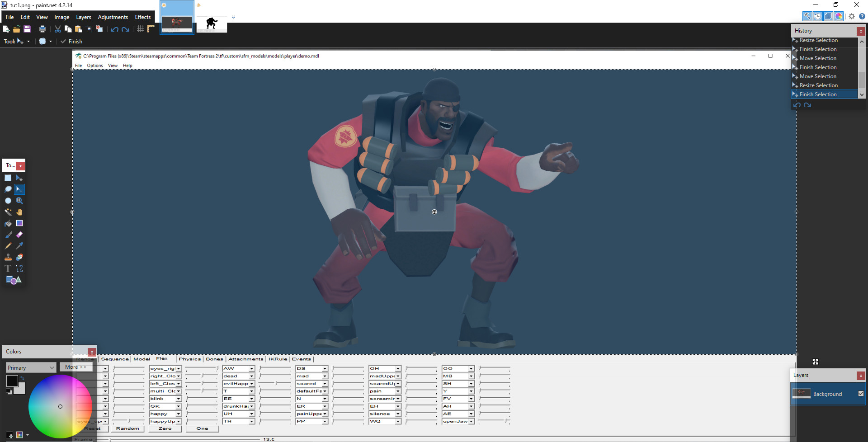Select the Recolor tool
Image resolution: width=868 pixels, height=442 pixels.
pyautogui.click(x=19, y=257)
